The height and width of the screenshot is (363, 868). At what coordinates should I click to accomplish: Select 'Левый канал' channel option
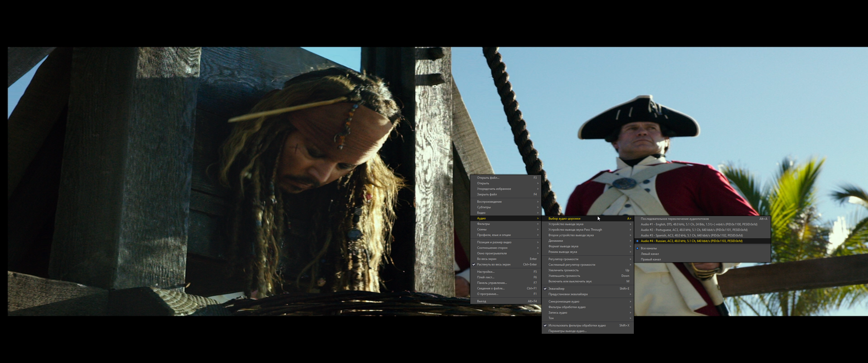pos(650,254)
